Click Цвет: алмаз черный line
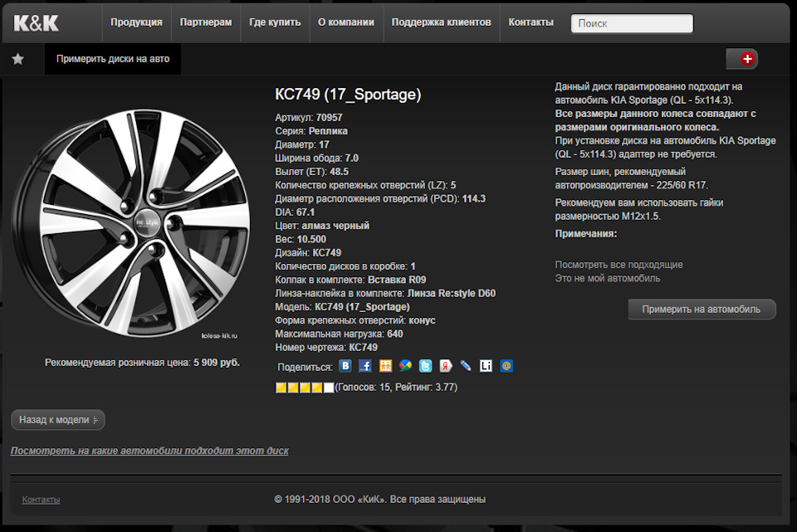 [322, 226]
